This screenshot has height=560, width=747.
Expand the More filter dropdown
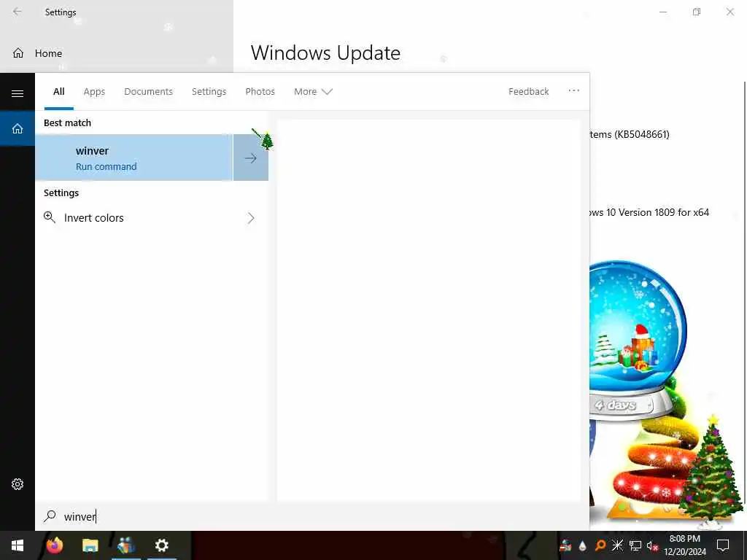313,91
